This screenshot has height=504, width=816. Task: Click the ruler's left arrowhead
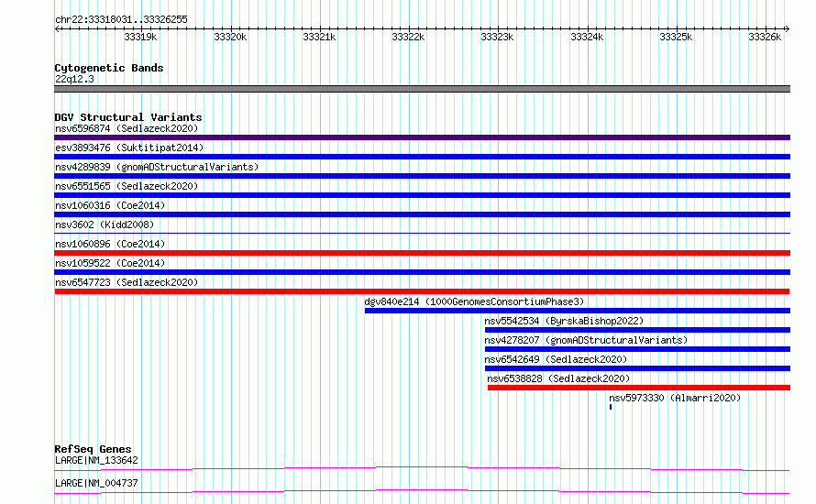57,28
